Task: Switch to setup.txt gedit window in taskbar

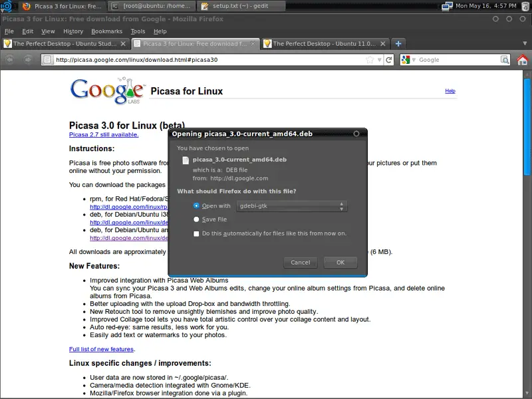Action: 241,6
